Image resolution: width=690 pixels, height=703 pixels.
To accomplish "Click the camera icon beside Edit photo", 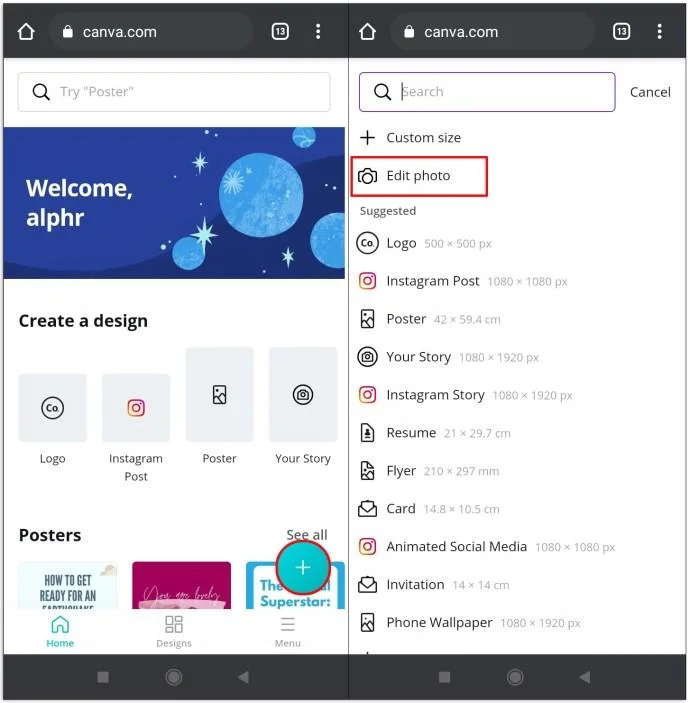I will coord(367,176).
